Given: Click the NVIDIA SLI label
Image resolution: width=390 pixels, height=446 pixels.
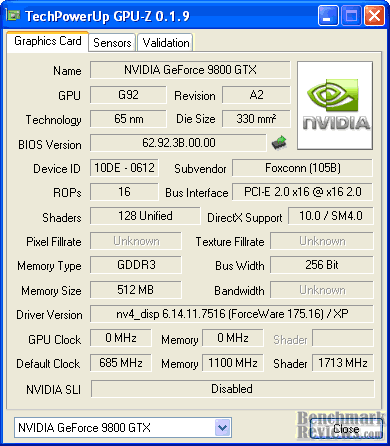Looking at the screenshot, I should [53, 390].
